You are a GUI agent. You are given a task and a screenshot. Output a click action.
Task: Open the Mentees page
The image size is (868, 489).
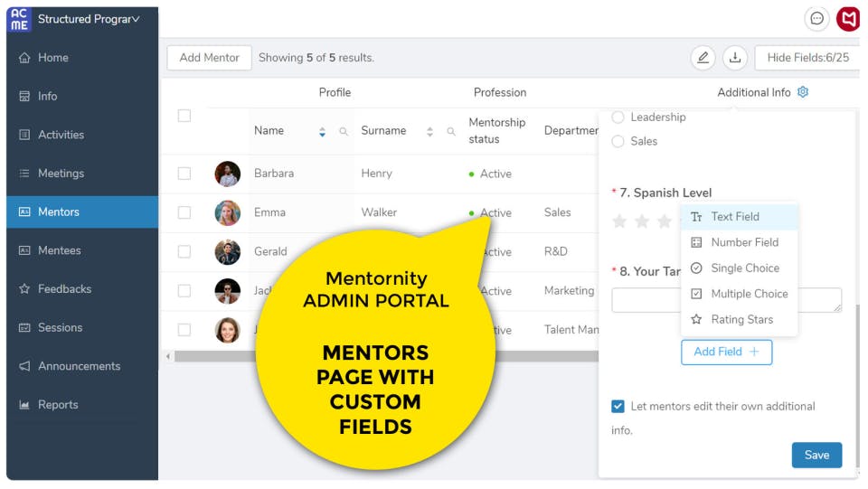(x=82, y=250)
